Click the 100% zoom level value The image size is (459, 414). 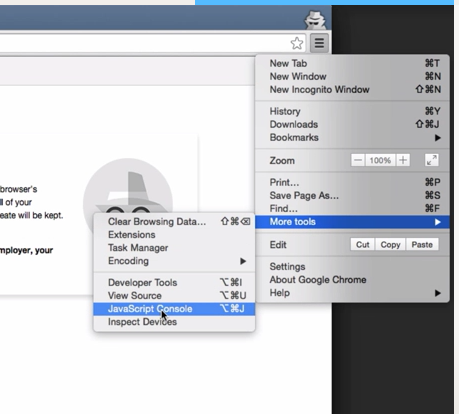[380, 160]
